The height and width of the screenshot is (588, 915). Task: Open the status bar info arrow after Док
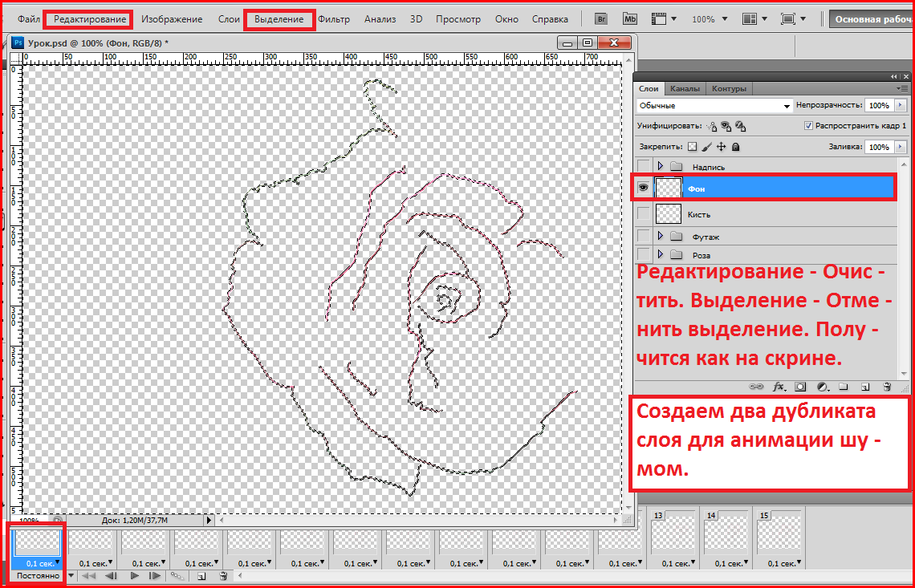point(209,519)
